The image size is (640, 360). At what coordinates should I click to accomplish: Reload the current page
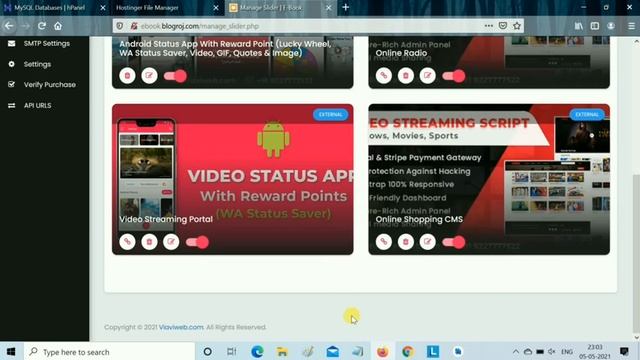point(42,26)
